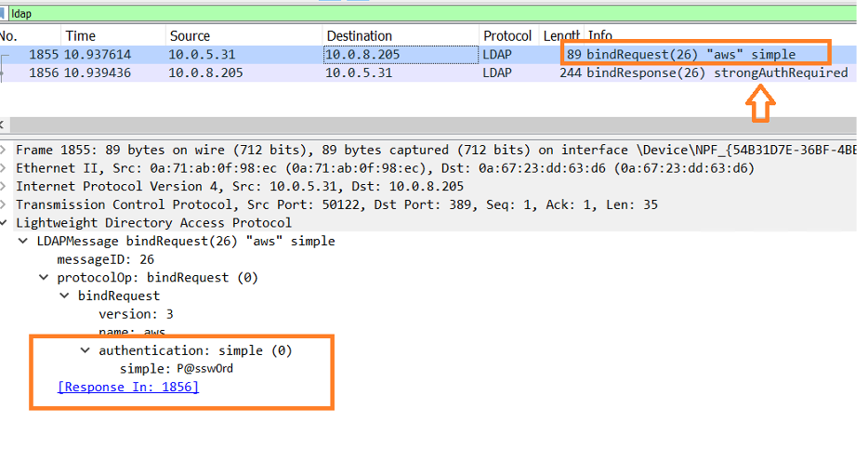This screenshot has width=868, height=461.
Task: Collapse the protocolOp: bindRequest (0) node
Action: [x=44, y=278]
